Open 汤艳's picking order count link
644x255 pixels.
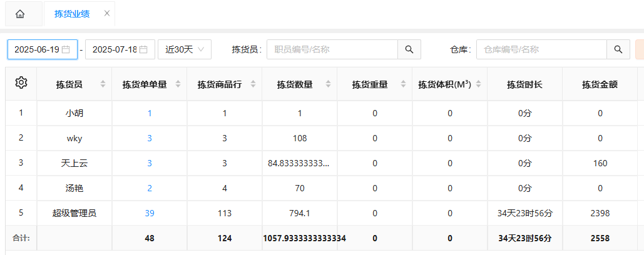click(150, 188)
